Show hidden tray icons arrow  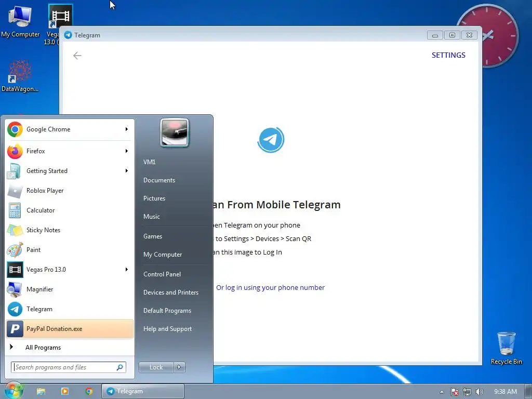click(442, 392)
